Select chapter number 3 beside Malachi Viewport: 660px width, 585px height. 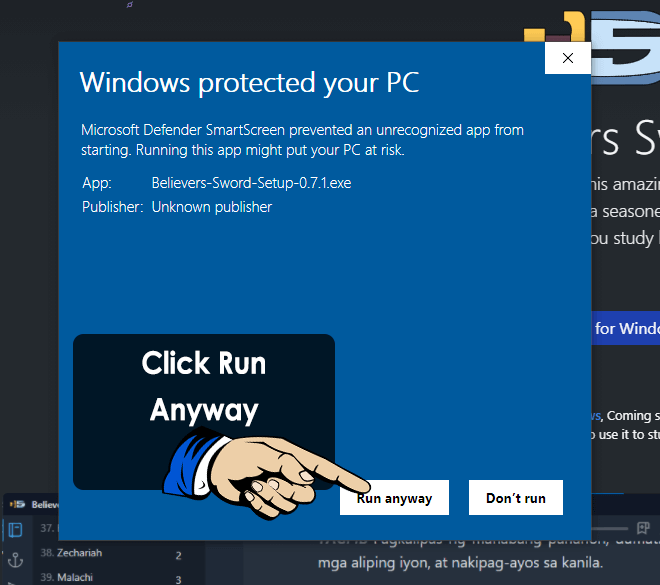178,579
